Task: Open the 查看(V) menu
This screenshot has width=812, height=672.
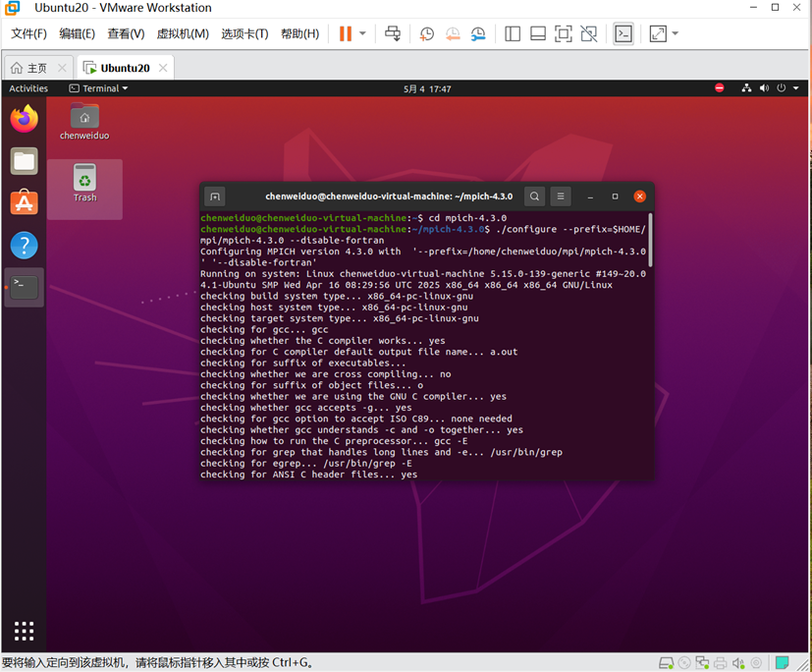Action: (126, 34)
